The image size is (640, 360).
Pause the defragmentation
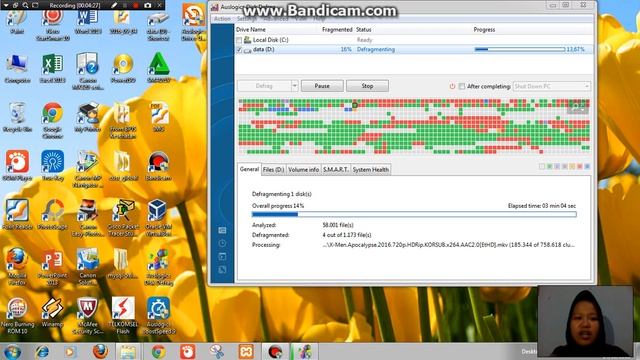point(322,86)
